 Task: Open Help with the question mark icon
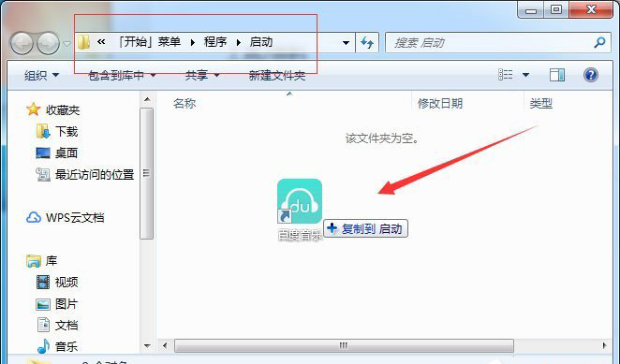pos(591,75)
